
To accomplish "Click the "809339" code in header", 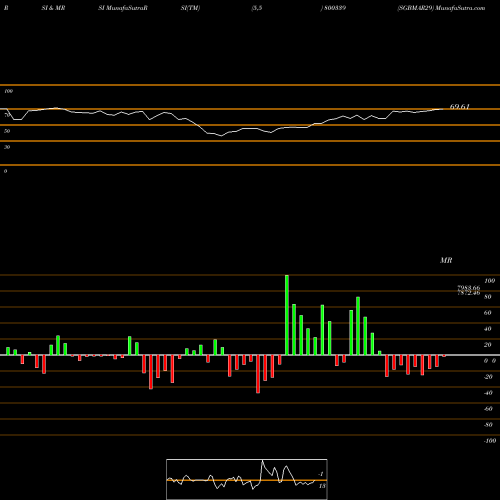I will pos(335,8).
